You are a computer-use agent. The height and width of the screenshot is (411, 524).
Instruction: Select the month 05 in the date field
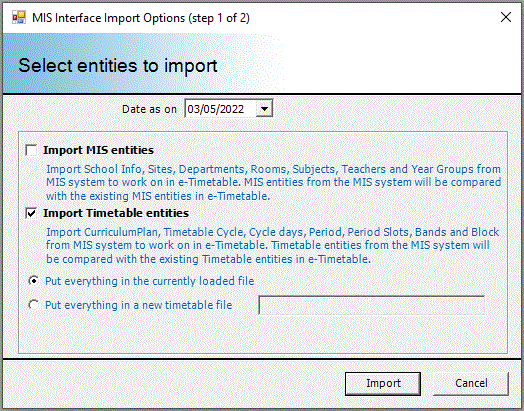[x=209, y=109]
